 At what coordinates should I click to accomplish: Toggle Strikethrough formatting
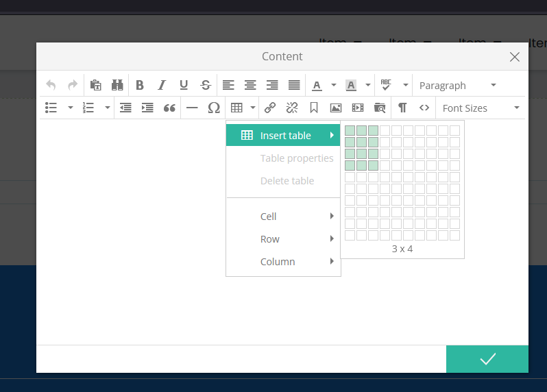[x=206, y=85]
